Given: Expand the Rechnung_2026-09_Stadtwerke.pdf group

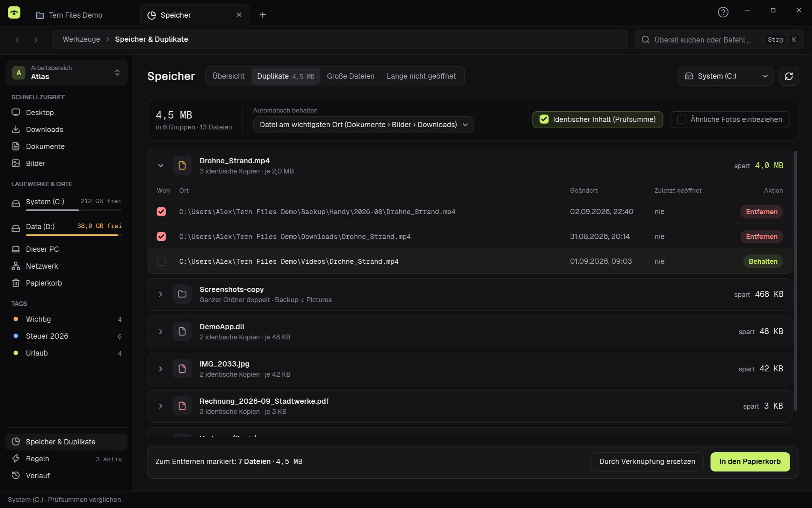Looking at the screenshot, I should (161, 406).
